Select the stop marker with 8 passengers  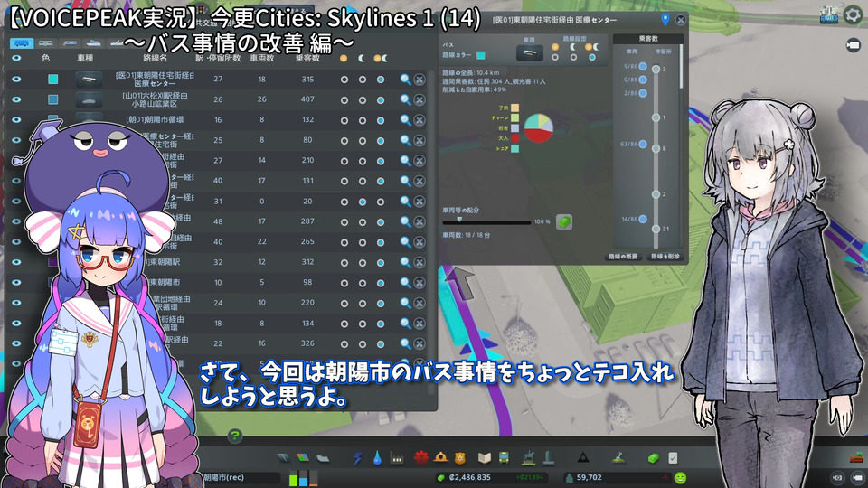tap(656, 149)
